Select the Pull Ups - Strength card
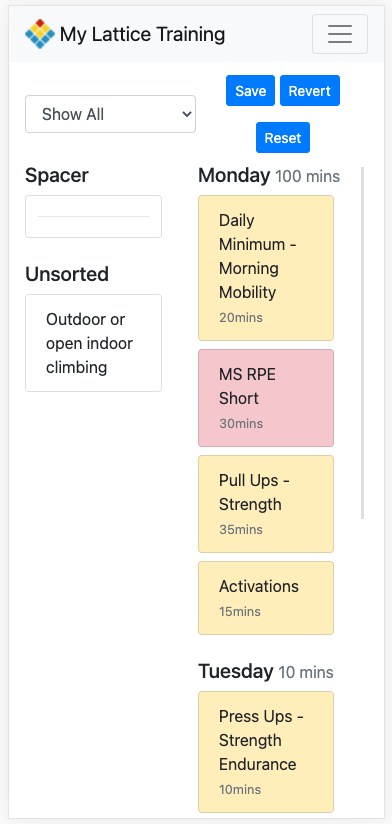Viewport: 392px width, 824px height. 266,504
